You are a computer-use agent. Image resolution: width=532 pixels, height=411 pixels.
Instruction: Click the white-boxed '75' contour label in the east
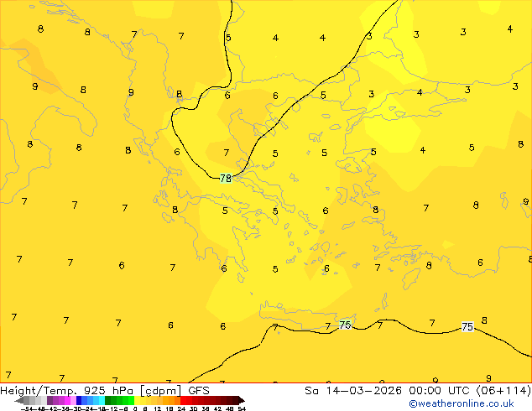tap(467, 326)
